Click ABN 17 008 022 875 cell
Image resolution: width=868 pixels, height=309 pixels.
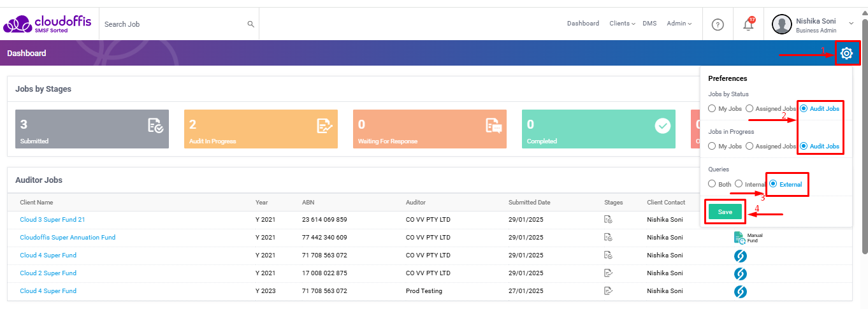[x=324, y=273]
